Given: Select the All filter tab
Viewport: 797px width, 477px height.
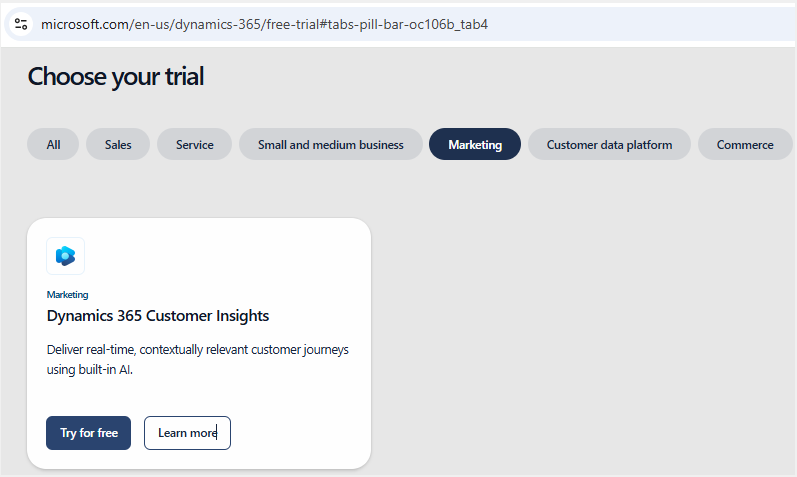Looking at the screenshot, I should point(53,144).
